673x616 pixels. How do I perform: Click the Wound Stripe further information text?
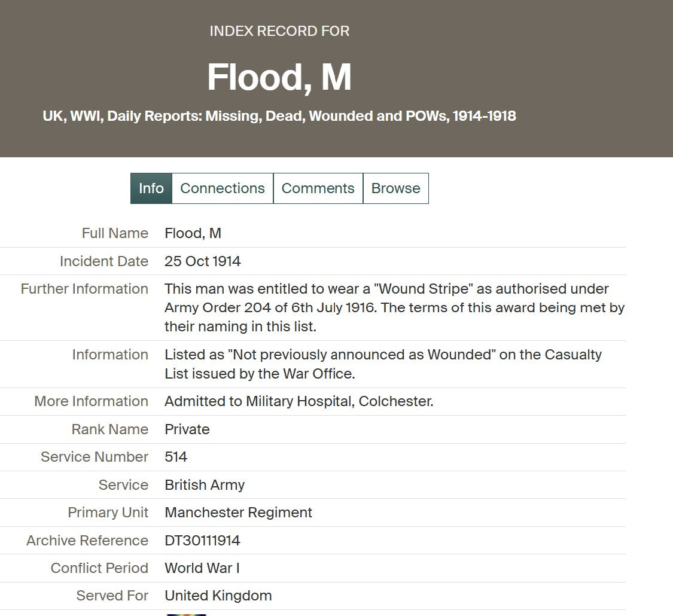(x=394, y=307)
